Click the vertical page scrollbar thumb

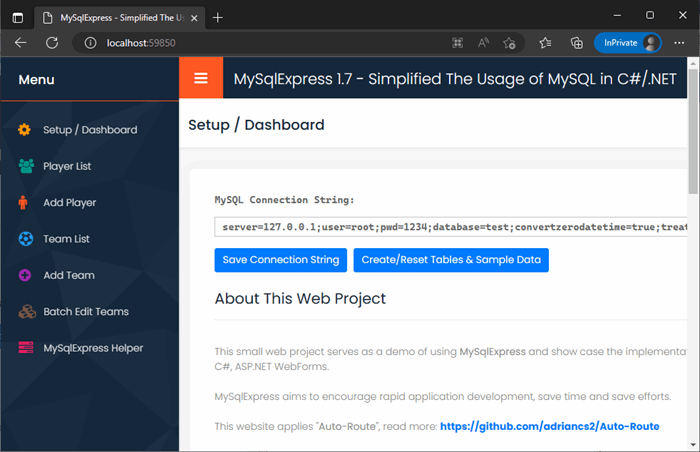tap(693, 132)
